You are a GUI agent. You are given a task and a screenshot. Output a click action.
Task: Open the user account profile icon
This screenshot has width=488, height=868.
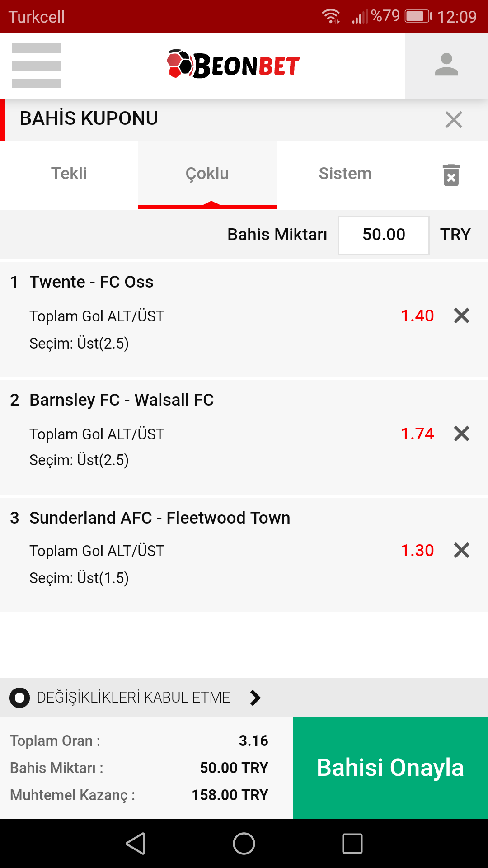click(446, 66)
